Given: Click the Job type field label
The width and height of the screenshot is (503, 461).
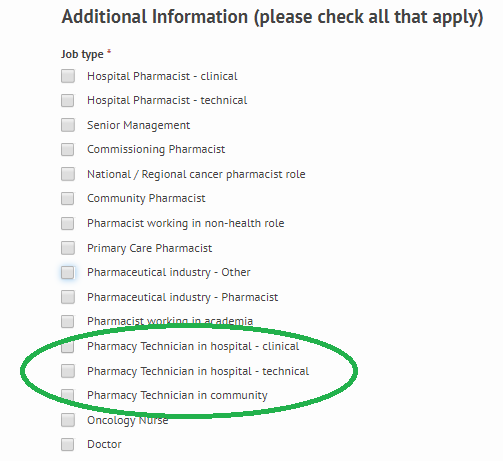Looking at the screenshot, I should [82, 54].
